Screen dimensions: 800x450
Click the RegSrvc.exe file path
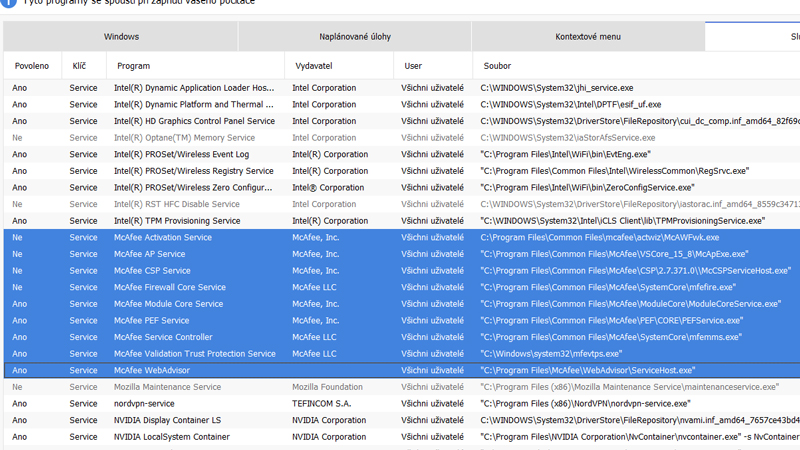(614, 171)
